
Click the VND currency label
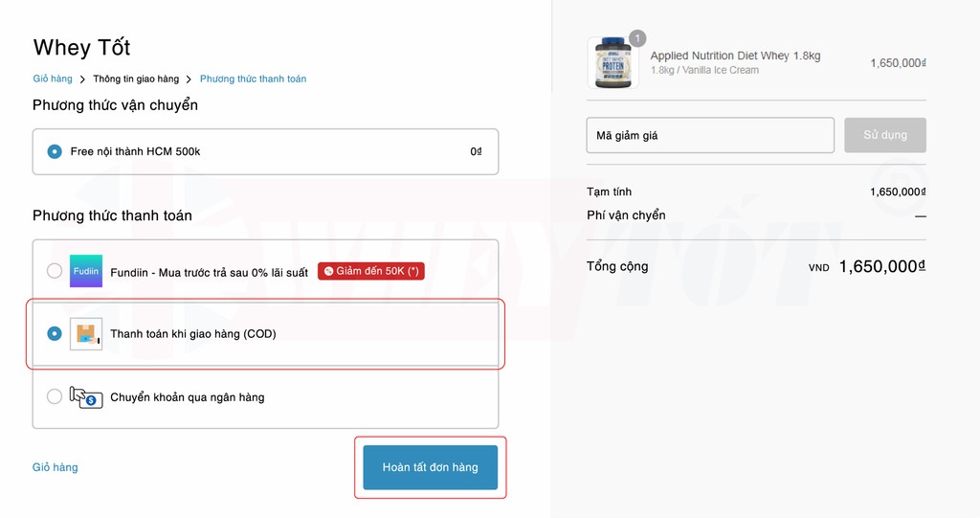(x=819, y=268)
